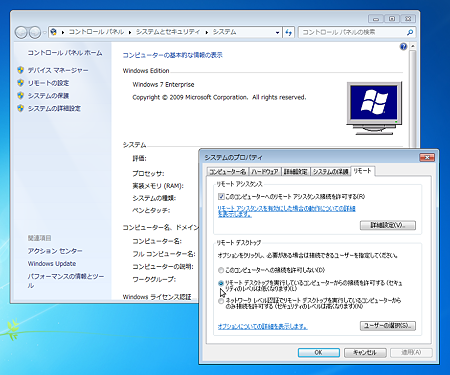The image size is (450, 375).
Task: Open Windows Update link
Action: 52,263
